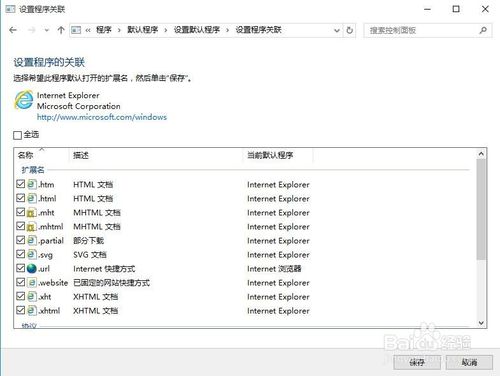Screen dimensions: 500x376
Task: Minimize the window
Action: point(427,9)
